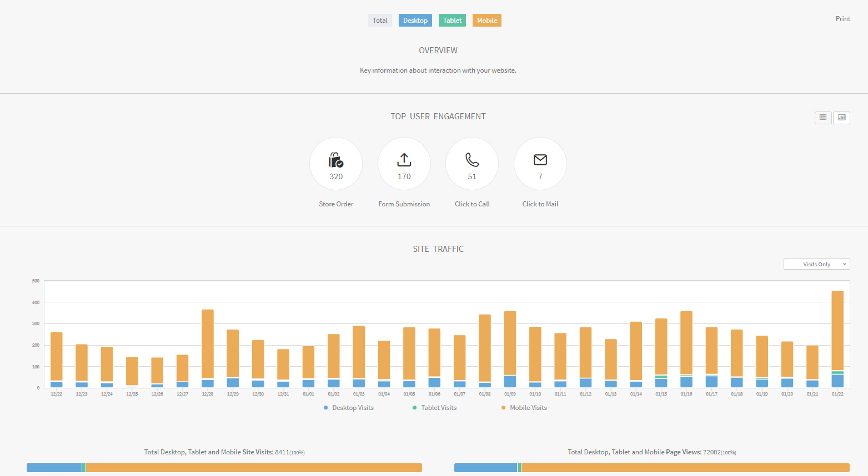Click the 12/22 date axis label
This screenshot has width=868, height=476.
click(x=57, y=394)
